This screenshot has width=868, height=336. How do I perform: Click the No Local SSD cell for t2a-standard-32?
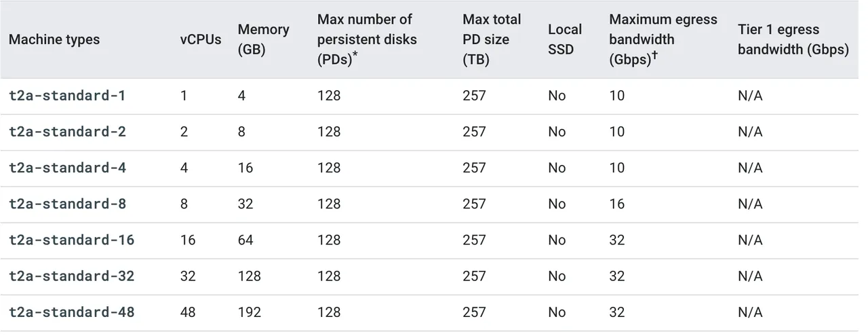coord(557,276)
